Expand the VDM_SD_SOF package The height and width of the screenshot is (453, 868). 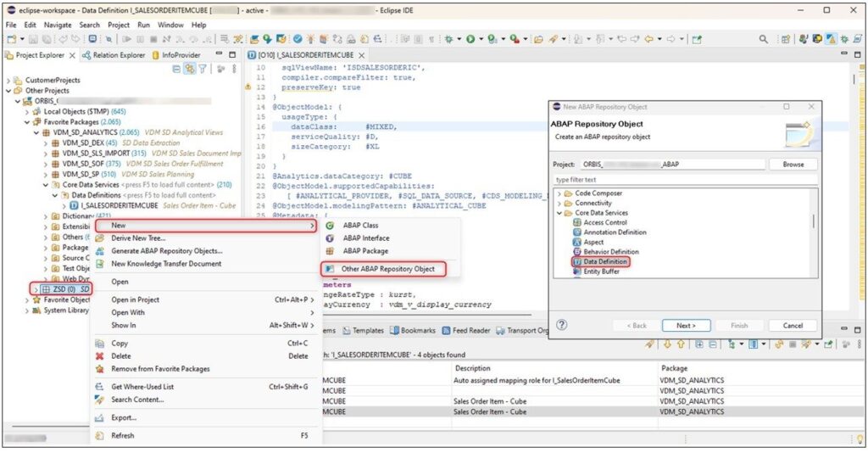(46, 164)
